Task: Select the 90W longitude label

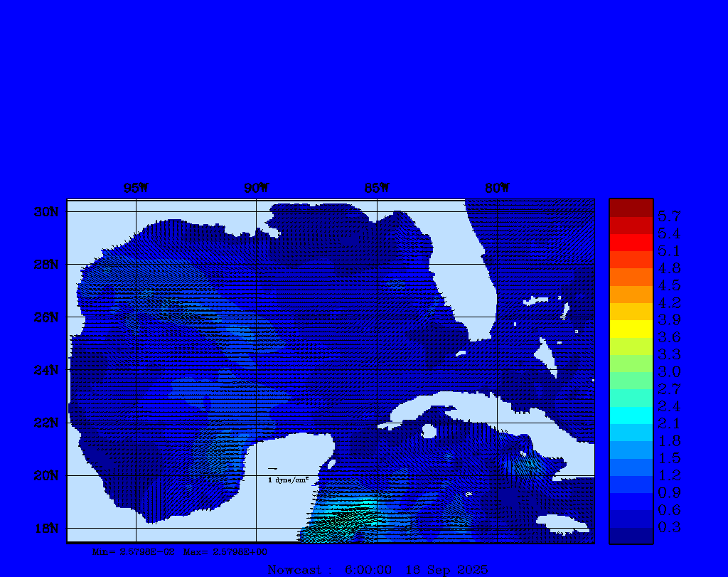Action: 257,188
